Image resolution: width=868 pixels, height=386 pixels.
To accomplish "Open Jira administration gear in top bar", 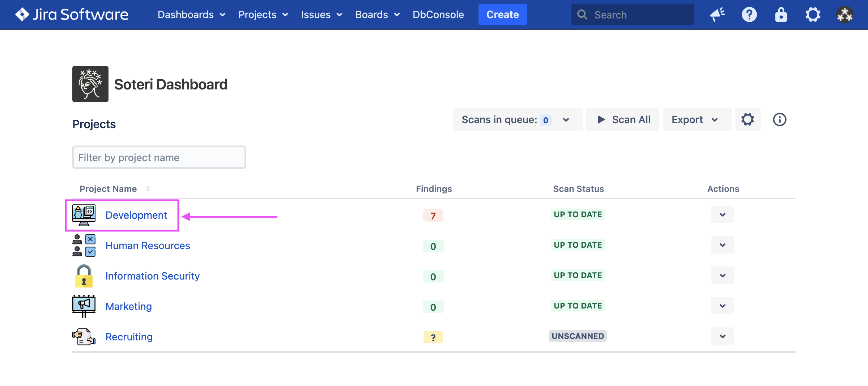I will point(813,14).
